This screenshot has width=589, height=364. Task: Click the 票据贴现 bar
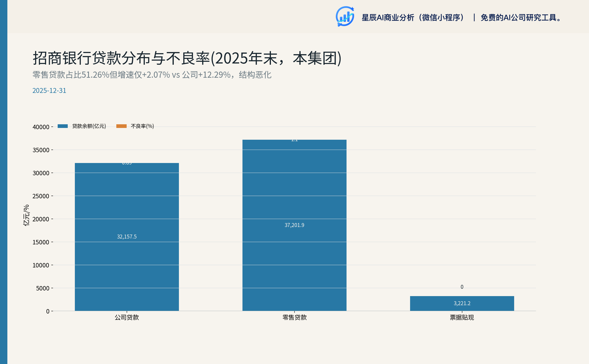(462, 303)
